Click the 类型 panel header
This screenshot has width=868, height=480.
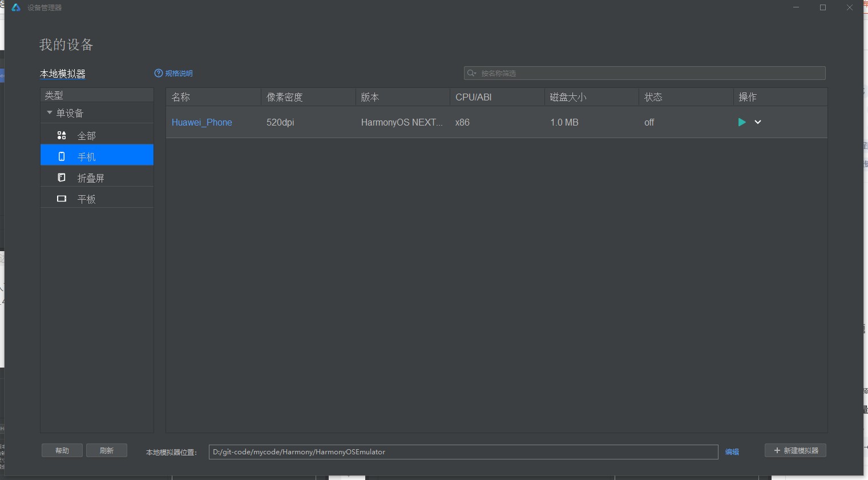(x=97, y=95)
